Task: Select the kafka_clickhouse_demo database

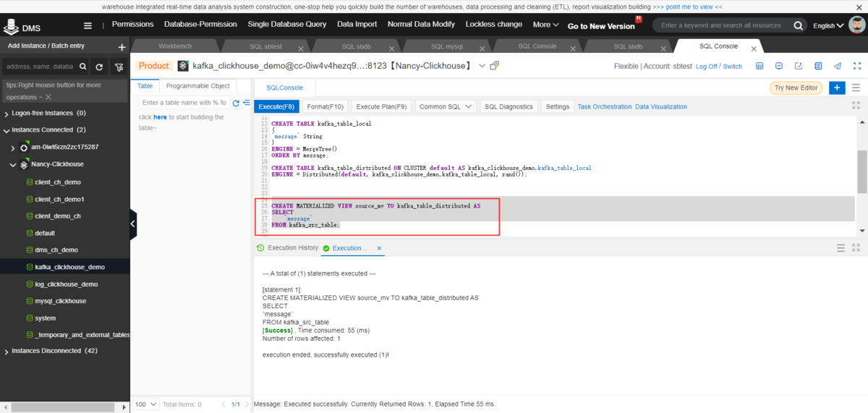Action: pyautogui.click(x=69, y=267)
